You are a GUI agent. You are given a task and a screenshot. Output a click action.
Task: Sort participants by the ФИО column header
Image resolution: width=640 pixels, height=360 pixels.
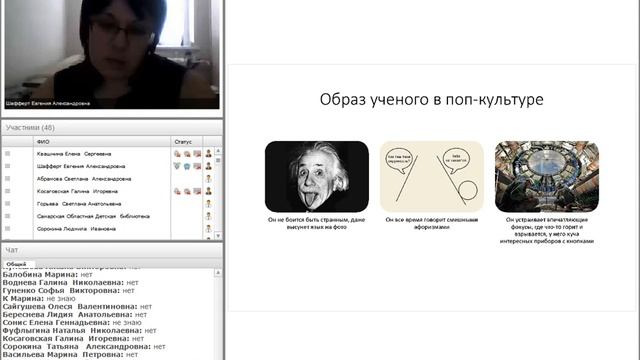(102, 142)
